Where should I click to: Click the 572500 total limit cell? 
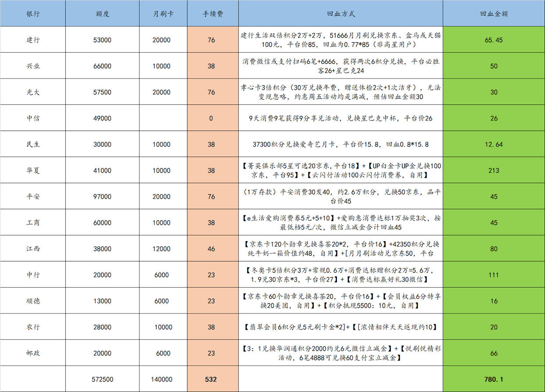[102, 379]
